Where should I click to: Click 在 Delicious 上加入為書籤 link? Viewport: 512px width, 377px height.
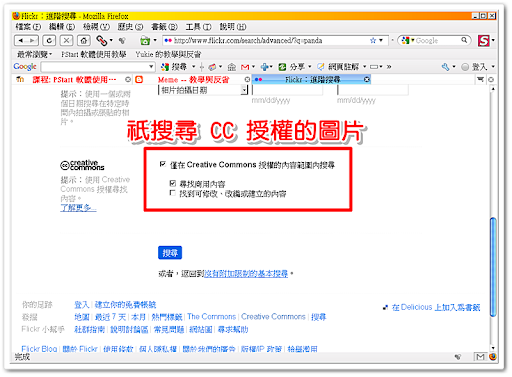click(x=436, y=307)
